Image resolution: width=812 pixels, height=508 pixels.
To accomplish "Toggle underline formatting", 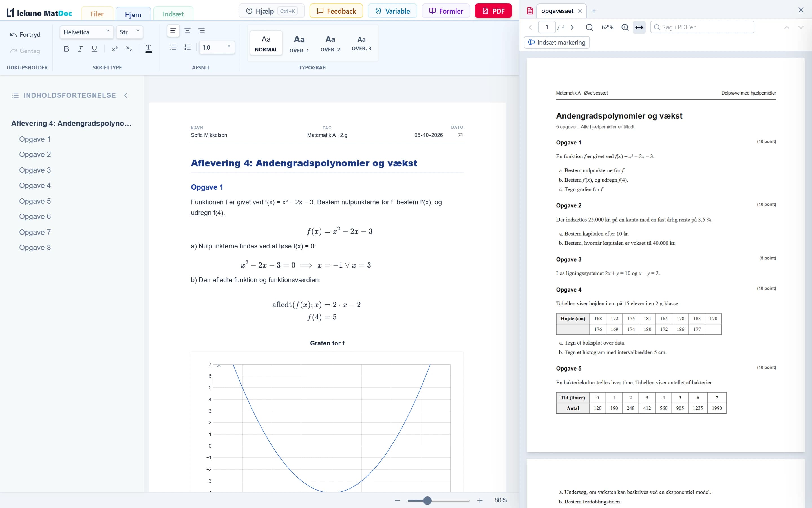I will (x=94, y=49).
